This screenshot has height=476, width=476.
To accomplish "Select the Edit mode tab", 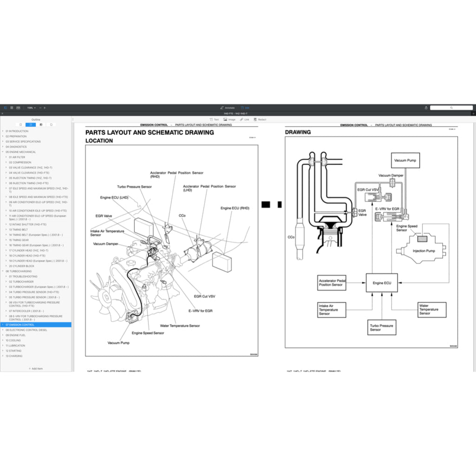I will [245, 107].
